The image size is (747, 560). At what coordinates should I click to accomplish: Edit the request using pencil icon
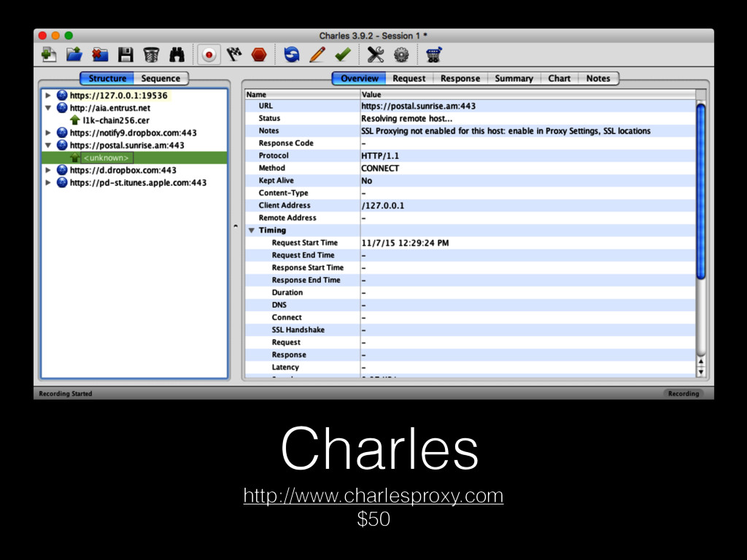click(x=317, y=55)
